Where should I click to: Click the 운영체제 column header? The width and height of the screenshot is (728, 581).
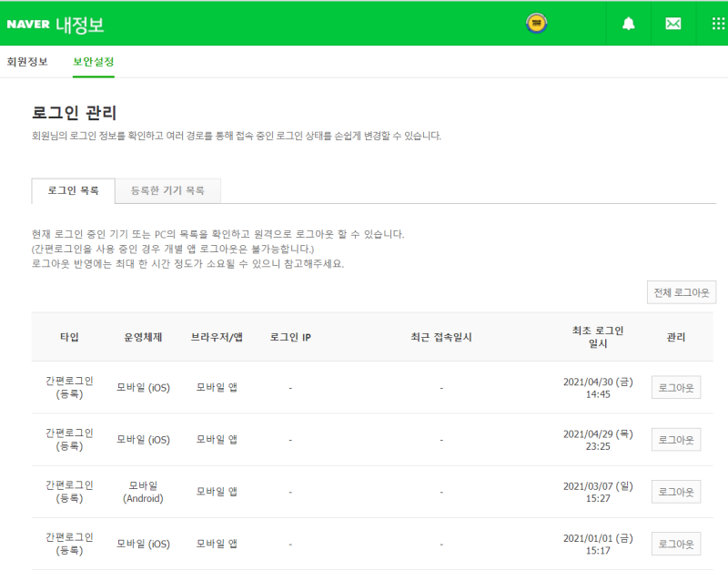pyautogui.click(x=143, y=337)
